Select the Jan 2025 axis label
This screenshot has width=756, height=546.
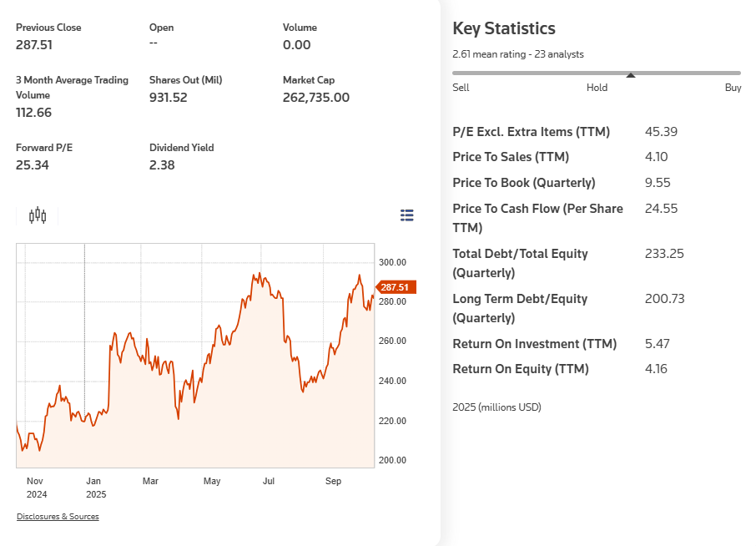click(96, 488)
